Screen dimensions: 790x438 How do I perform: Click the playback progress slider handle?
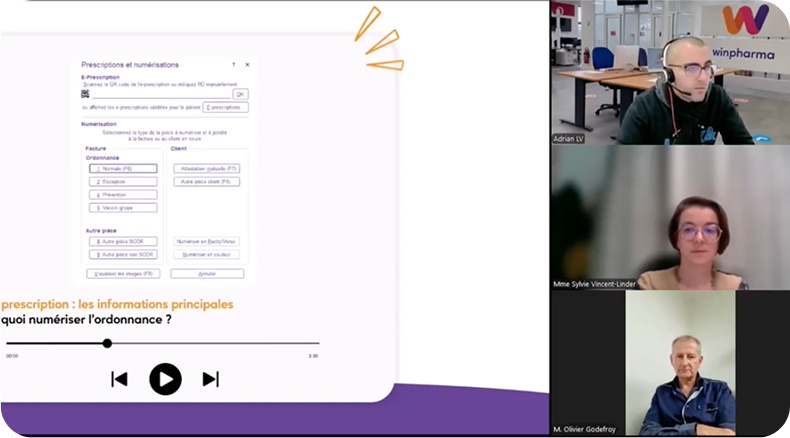pyautogui.click(x=107, y=343)
